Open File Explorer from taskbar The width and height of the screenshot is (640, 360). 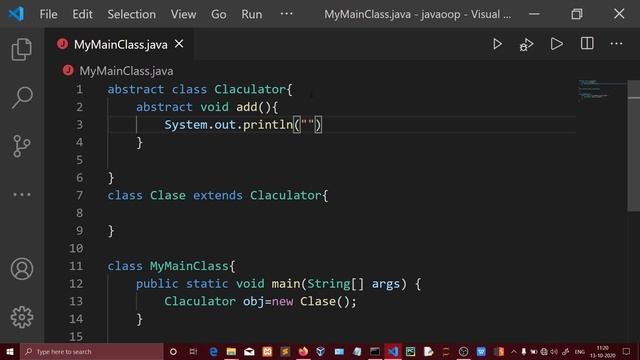point(231,351)
